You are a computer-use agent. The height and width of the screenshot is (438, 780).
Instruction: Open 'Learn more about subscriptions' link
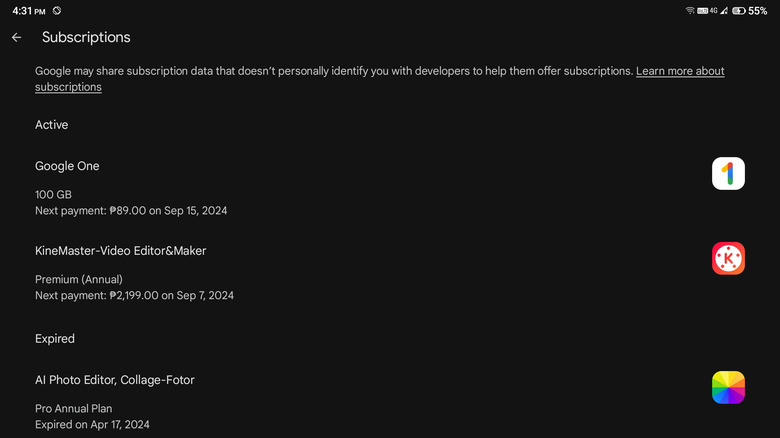coord(680,72)
